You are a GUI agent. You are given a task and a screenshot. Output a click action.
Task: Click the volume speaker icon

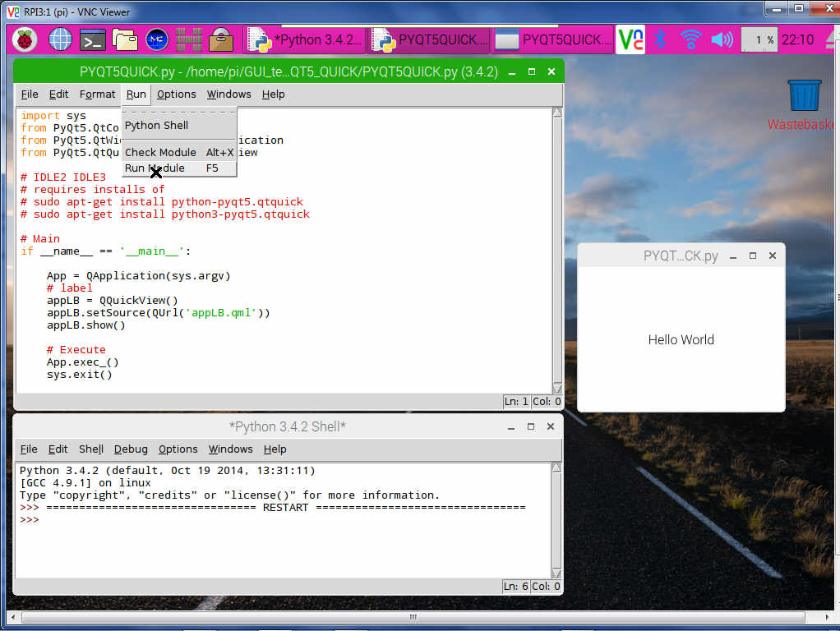coord(722,39)
